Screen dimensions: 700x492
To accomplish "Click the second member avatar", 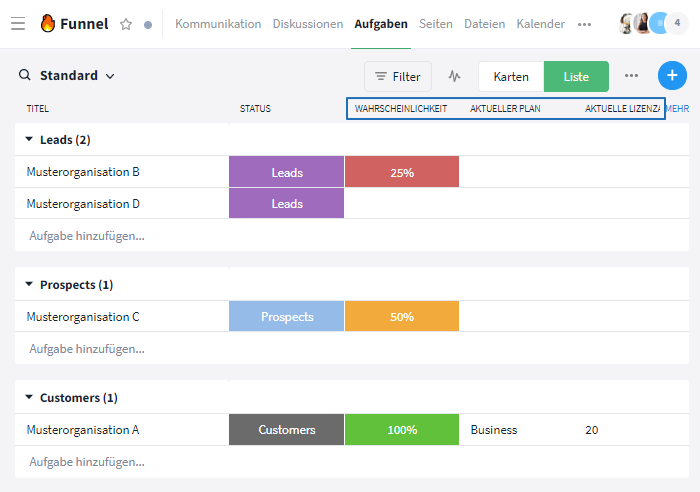I will coord(642,23).
